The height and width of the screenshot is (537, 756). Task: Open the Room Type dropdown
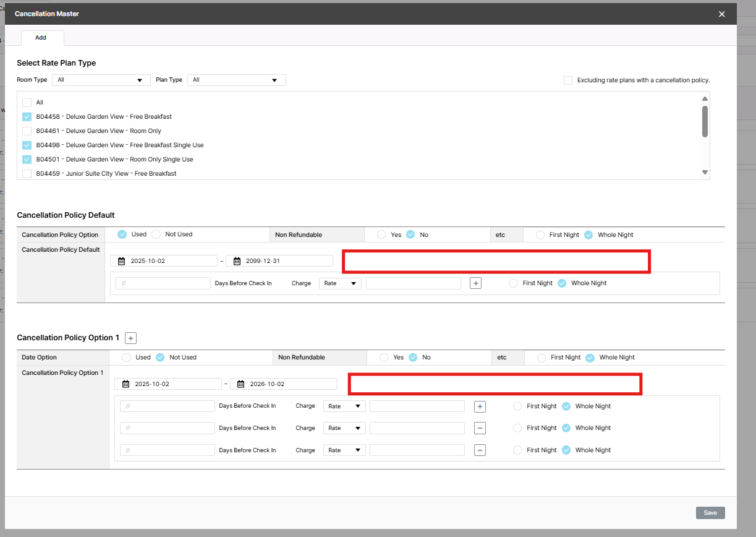[x=101, y=80]
